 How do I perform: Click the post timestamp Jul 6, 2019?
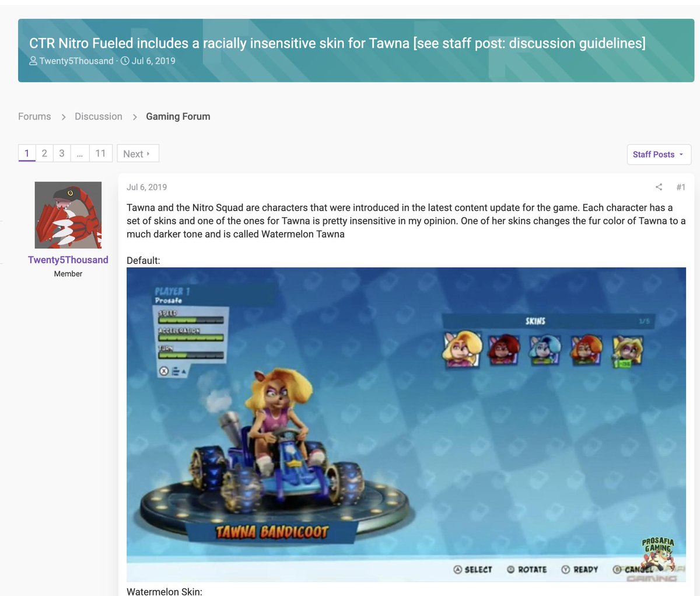point(146,187)
